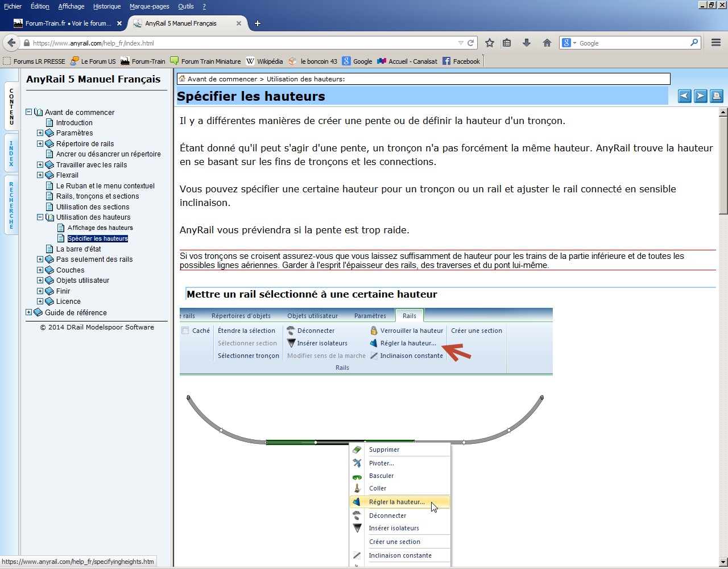Screen dimensions: 728x569
Task: Open the ? help menu
Action: point(204,6)
